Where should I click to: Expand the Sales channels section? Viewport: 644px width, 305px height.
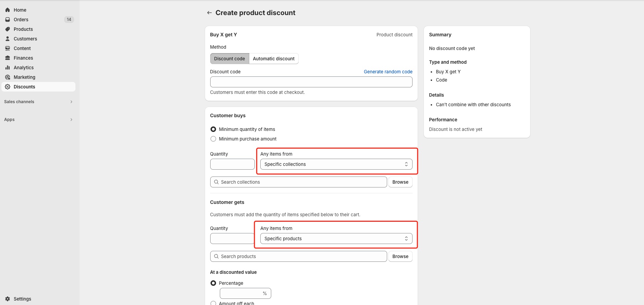coord(71,102)
